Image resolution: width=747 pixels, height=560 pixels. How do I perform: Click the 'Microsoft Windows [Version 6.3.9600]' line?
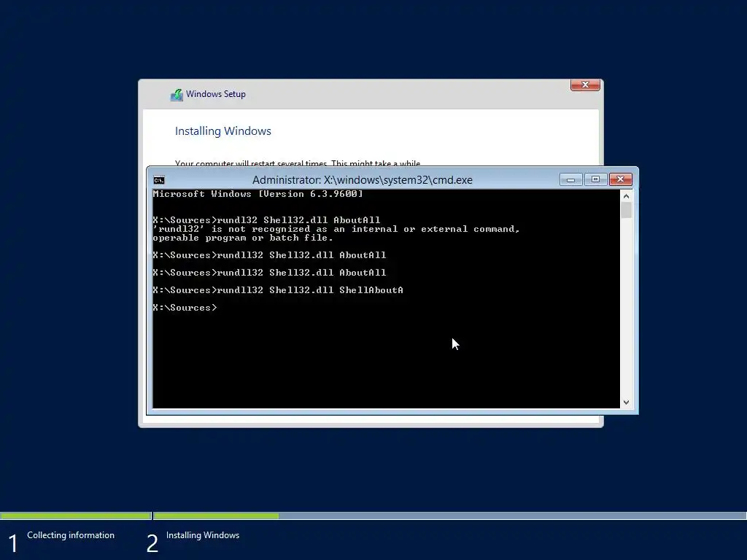point(258,194)
